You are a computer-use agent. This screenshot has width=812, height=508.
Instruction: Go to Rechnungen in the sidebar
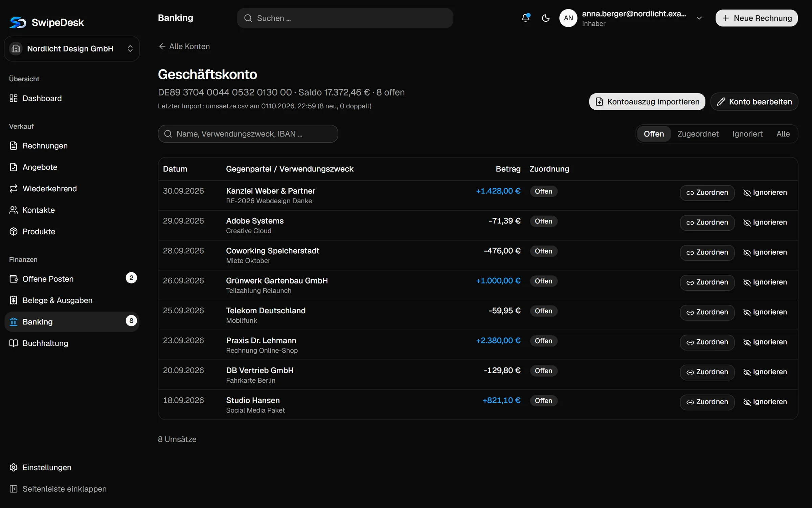[x=72, y=146]
